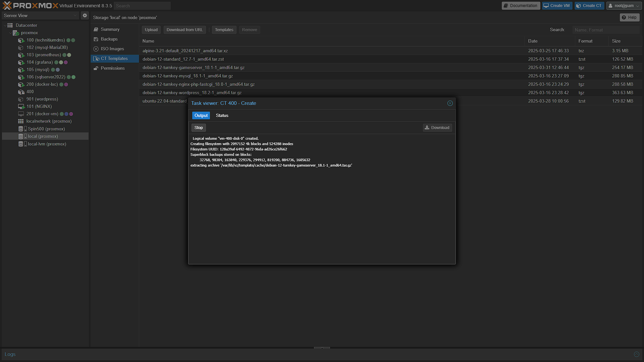Open the Documentation link
644x362 pixels.
521,6
